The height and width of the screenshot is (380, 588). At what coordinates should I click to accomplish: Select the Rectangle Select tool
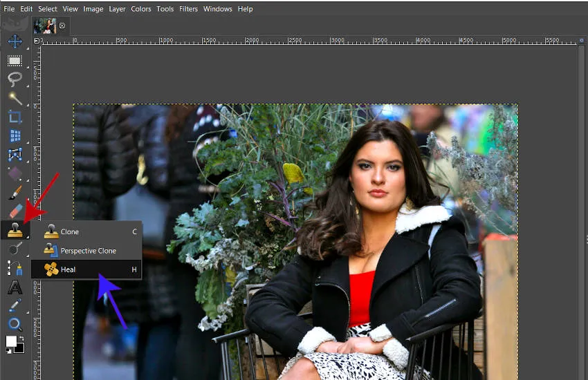click(15, 61)
